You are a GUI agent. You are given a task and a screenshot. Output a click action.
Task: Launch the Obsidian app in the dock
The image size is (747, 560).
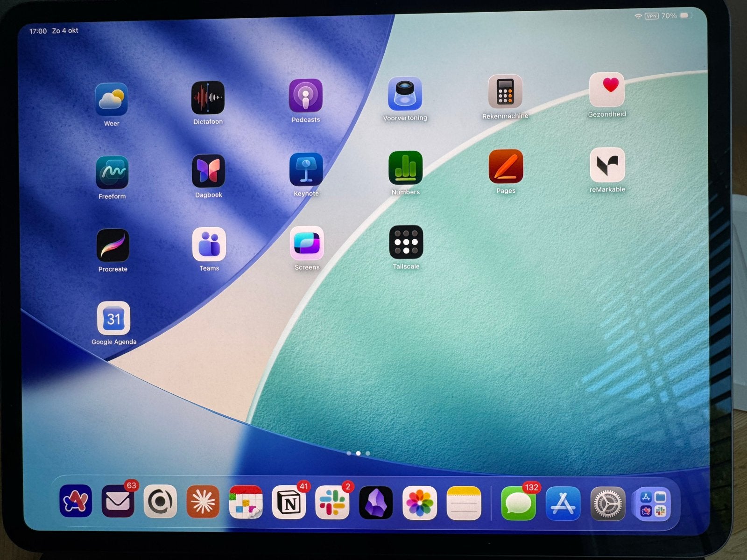tap(376, 503)
